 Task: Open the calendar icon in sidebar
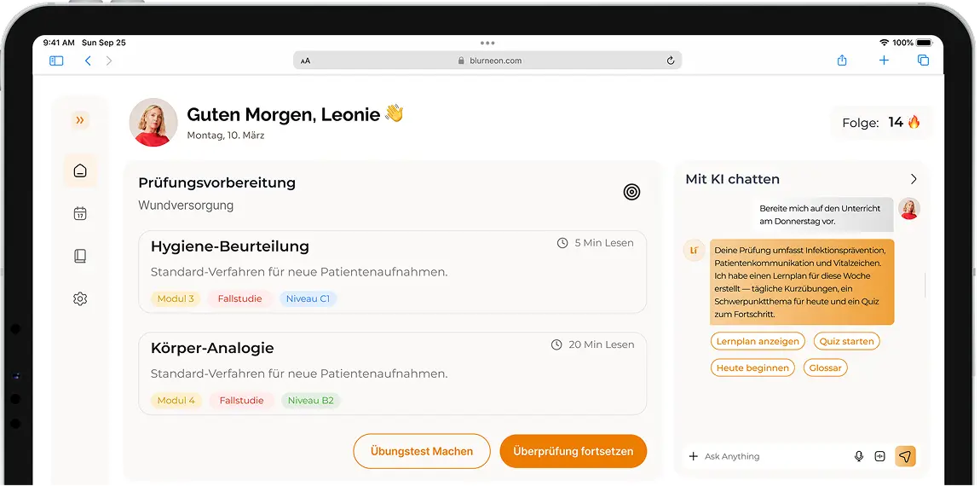tap(80, 214)
